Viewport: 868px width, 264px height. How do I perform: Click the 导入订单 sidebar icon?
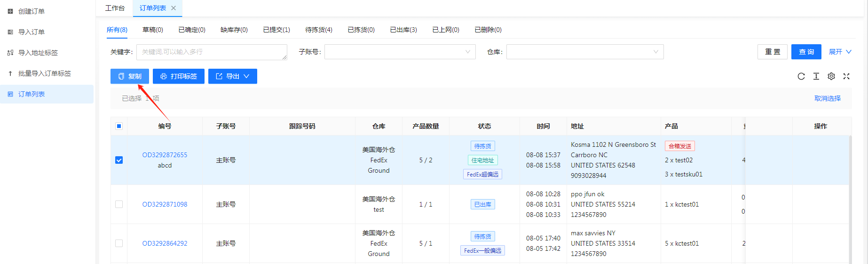click(10, 32)
